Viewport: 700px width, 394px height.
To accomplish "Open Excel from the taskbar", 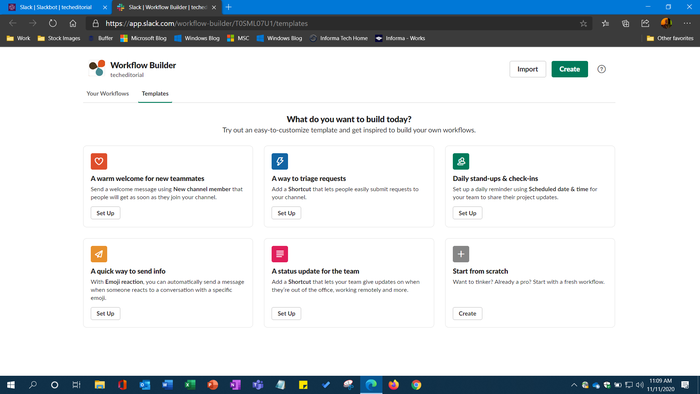I will (190, 385).
